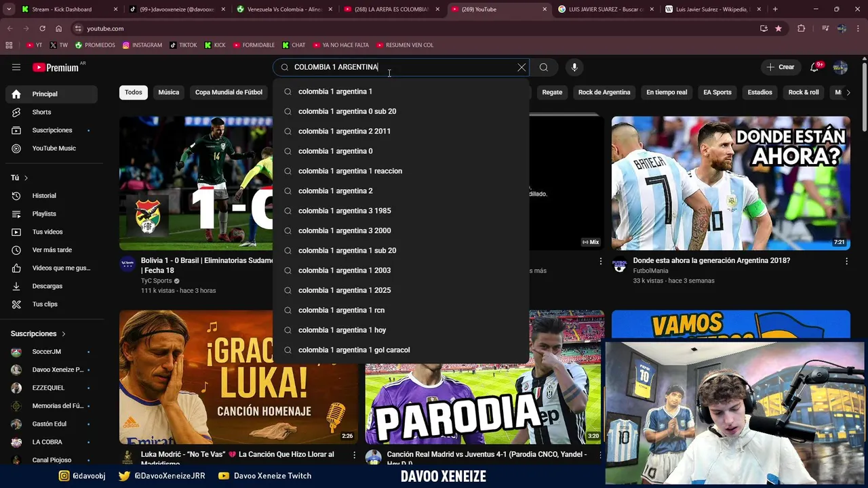This screenshot has width=868, height=488.
Task: Select suggestion "colombia 1 argentina 1 reaccion"
Action: pos(401,171)
